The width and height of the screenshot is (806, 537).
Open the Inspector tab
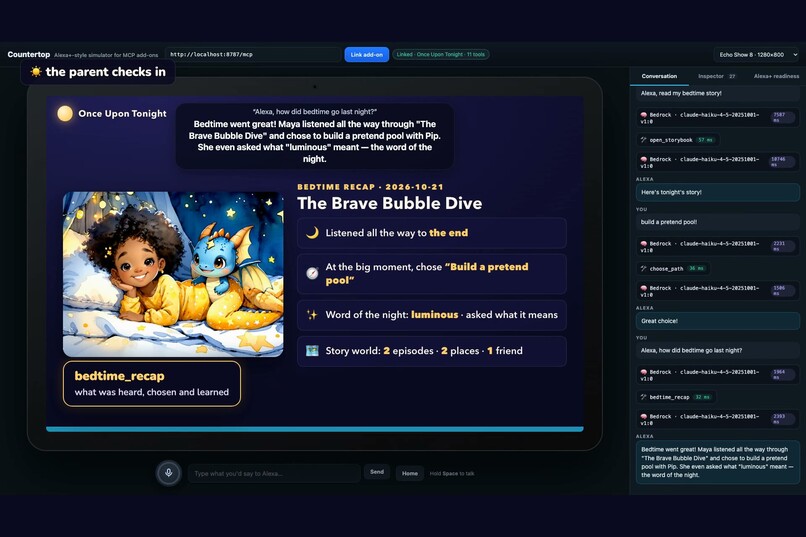[717, 76]
